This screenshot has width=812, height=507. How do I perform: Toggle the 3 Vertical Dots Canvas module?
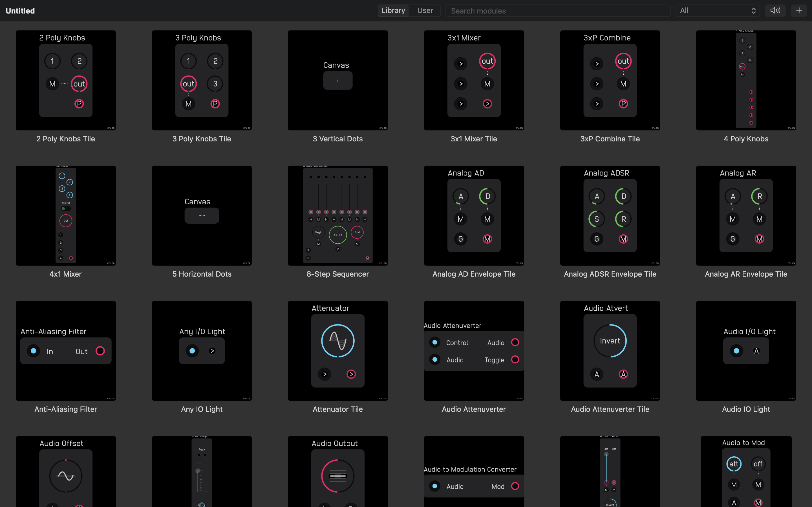337,80
